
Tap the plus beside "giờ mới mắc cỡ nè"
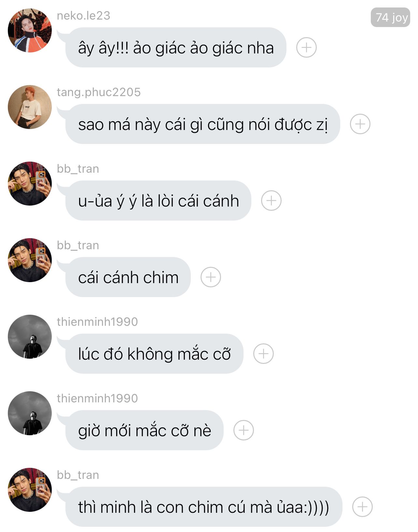[x=244, y=430]
